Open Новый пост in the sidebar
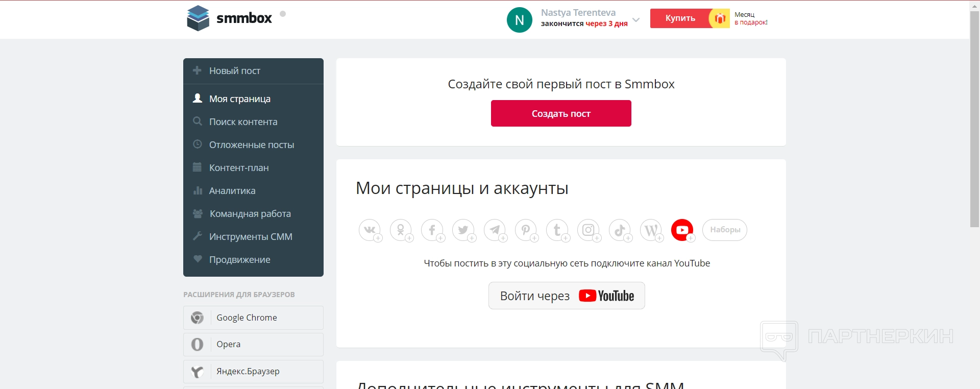The width and height of the screenshot is (980, 389). (x=253, y=71)
